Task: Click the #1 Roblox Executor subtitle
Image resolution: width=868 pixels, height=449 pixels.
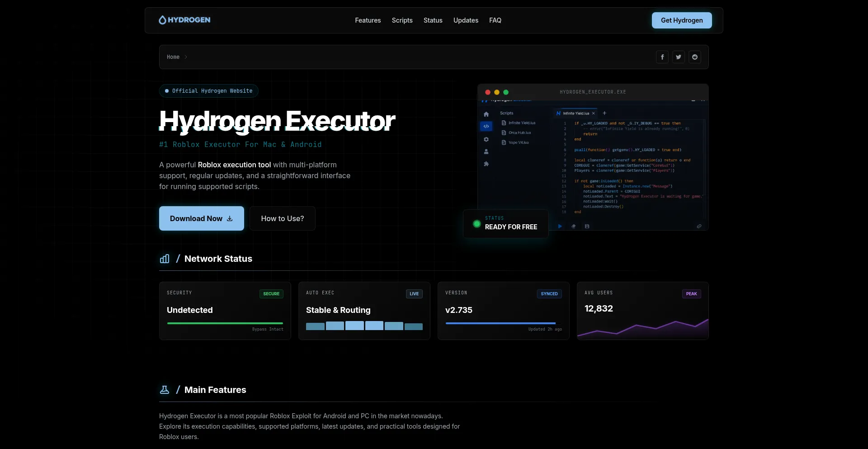Action: 241,145
